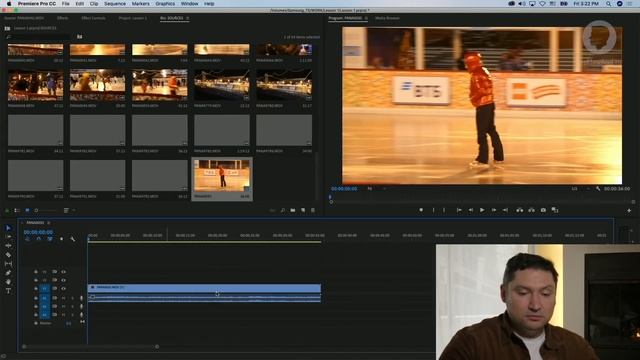The image size is (640, 360).
Task: Open timeline display settings wrench menu
Action: pyautogui.click(x=72, y=239)
